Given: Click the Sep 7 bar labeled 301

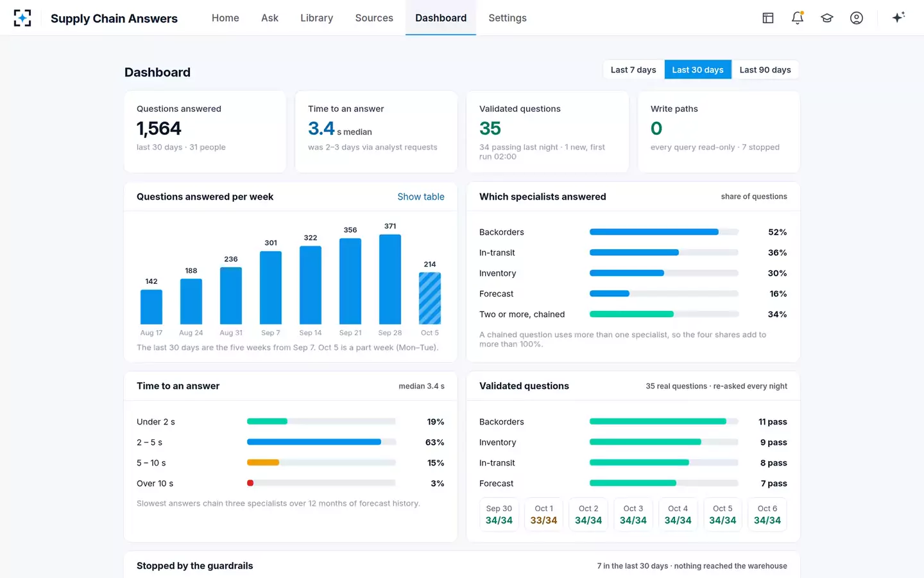Looking at the screenshot, I should tap(271, 288).
